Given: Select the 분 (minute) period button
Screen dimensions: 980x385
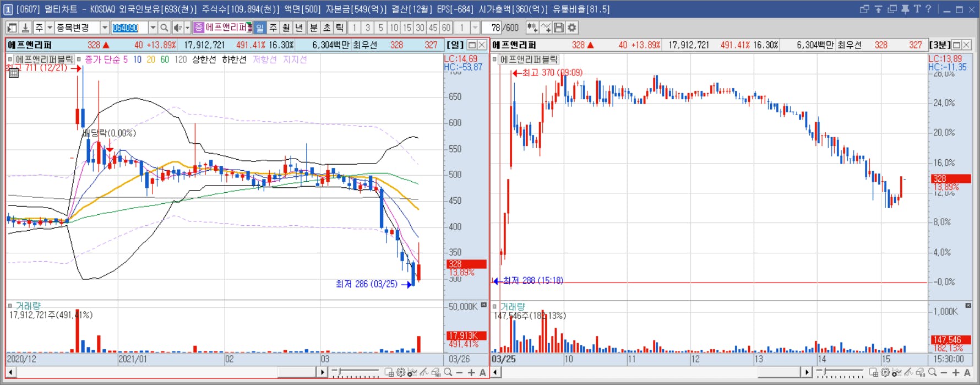Looking at the screenshot, I should 313,28.
